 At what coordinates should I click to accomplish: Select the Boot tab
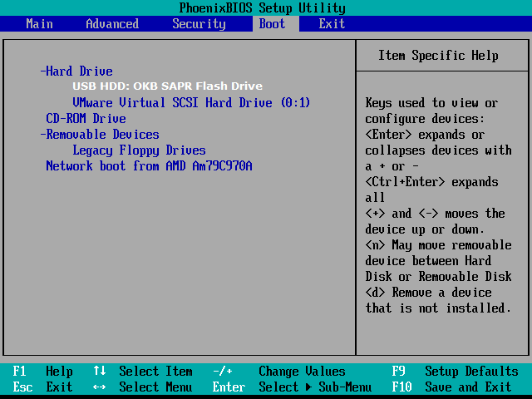click(272, 24)
